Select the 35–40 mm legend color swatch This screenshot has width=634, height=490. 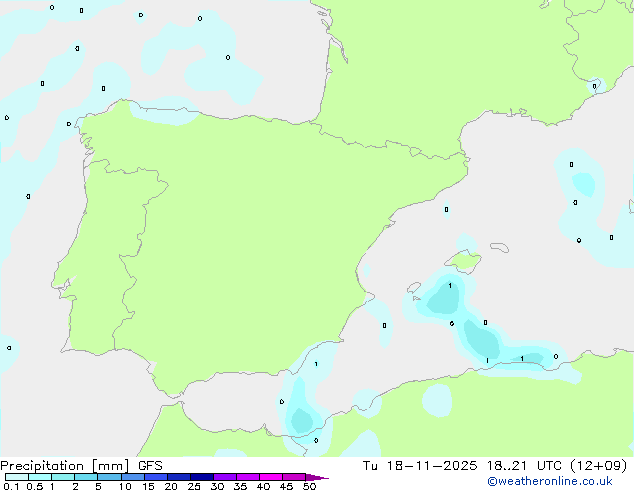[x=248, y=477]
